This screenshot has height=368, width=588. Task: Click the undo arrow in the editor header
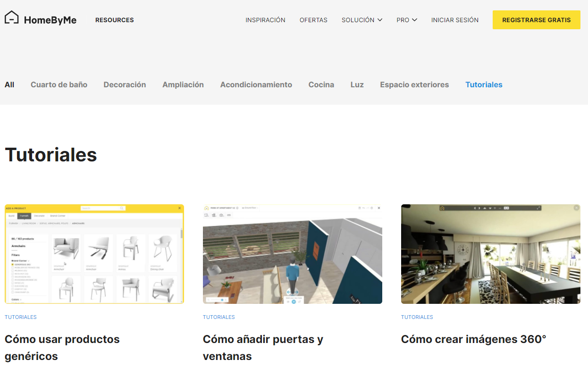(363, 208)
